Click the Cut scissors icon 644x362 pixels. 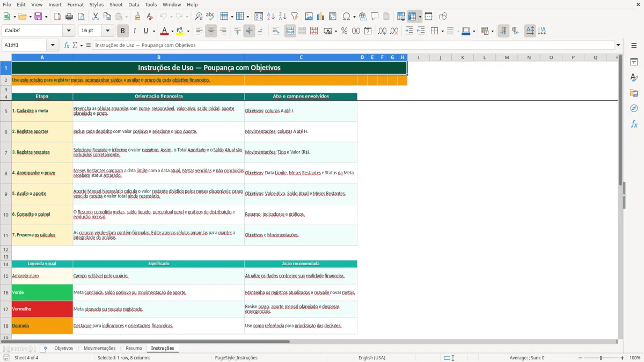(x=96, y=17)
